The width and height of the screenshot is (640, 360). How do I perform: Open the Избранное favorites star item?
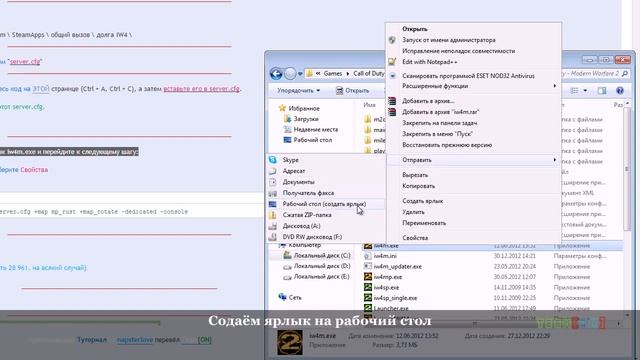tap(299, 108)
